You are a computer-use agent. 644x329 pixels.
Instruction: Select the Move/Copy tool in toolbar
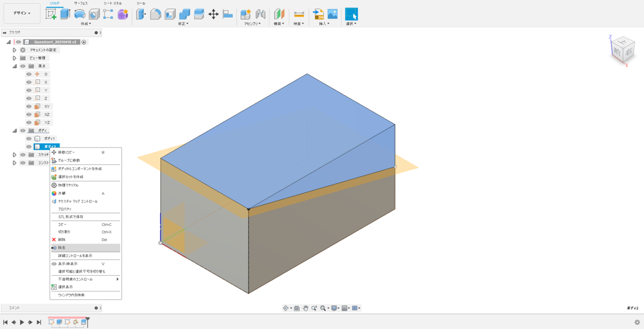(213, 14)
